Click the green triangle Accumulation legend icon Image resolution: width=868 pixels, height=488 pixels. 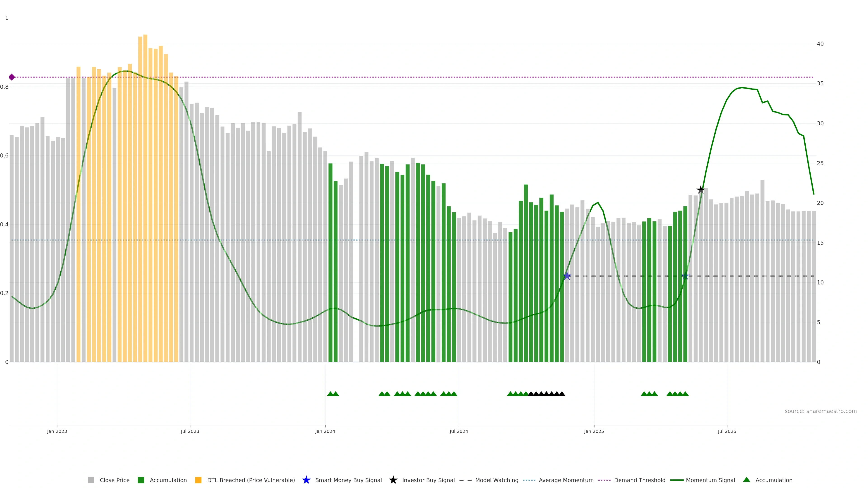pos(746,480)
